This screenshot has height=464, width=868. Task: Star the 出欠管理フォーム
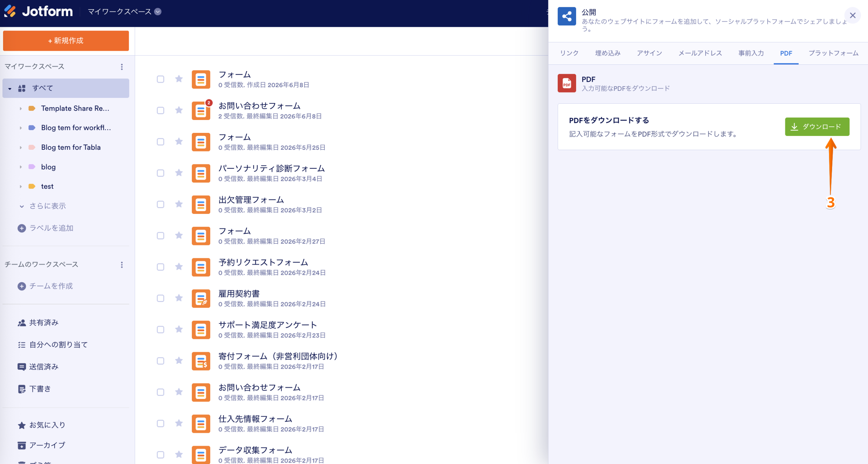coord(179,204)
